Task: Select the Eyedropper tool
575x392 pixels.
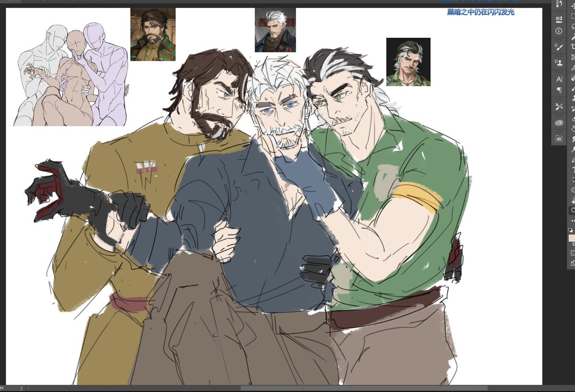Action: [573, 67]
